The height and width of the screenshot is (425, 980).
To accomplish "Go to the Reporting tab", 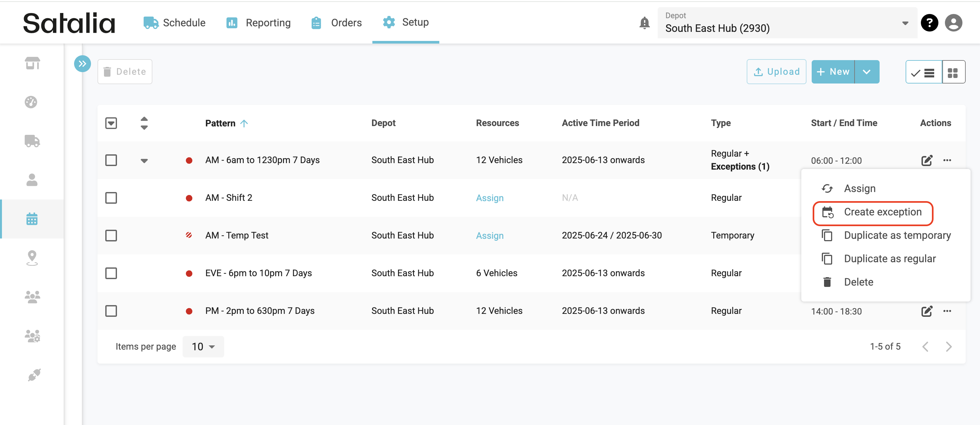I will point(258,23).
